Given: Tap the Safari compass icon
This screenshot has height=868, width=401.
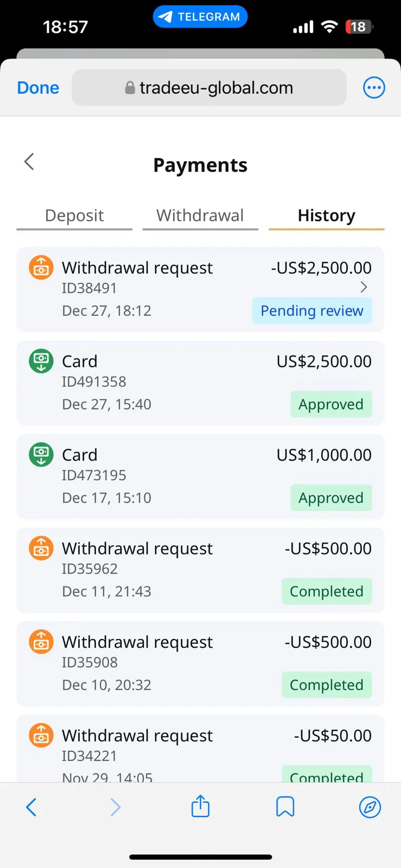Looking at the screenshot, I should (370, 807).
